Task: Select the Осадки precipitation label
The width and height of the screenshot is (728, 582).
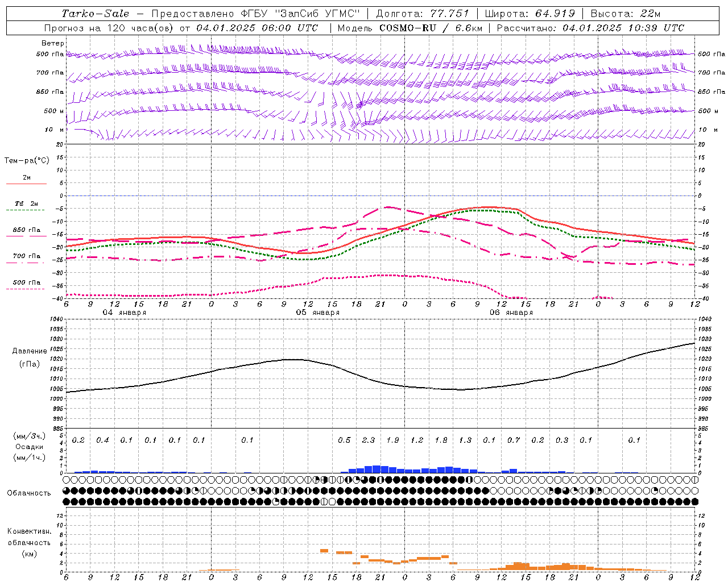Action: tap(30, 447)
